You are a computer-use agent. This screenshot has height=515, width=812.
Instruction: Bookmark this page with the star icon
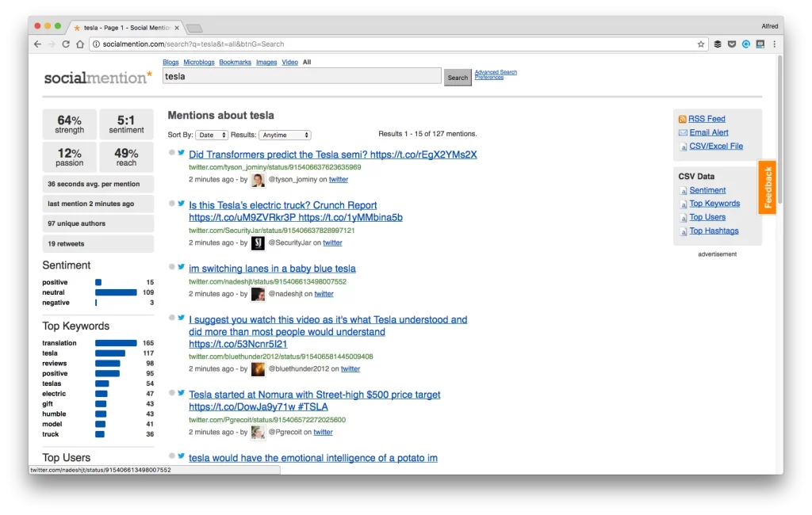[x=701, y=44]
